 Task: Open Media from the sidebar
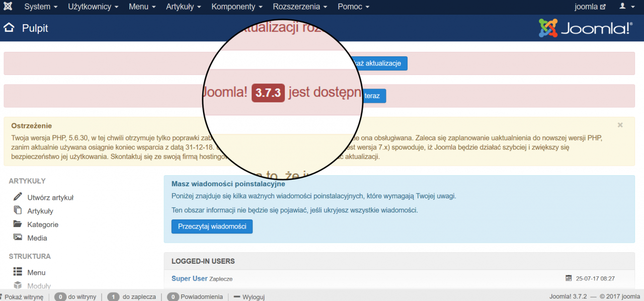click(x=37, y=238)
